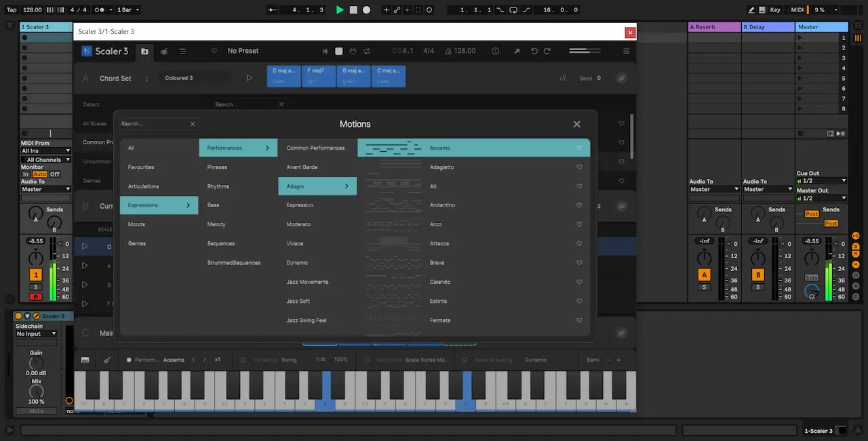Select the All category in Motions
Screen dimensions: 868x441
(159, 148)
